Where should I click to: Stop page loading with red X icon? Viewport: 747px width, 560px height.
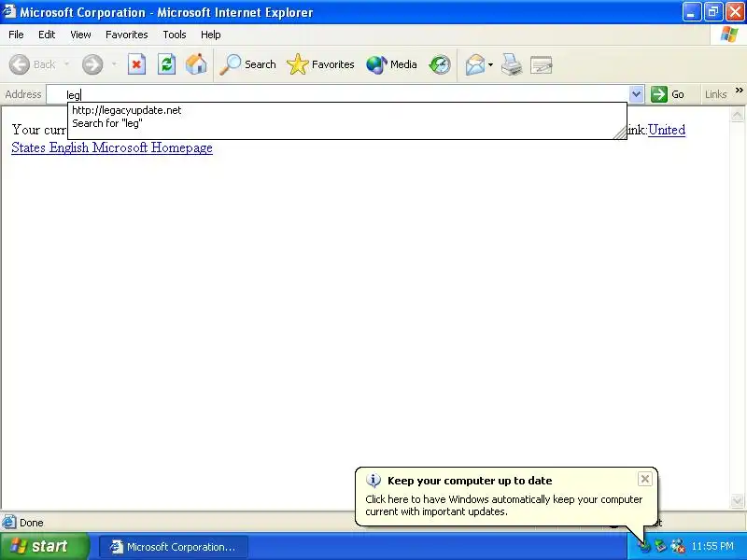click(x=136, y=64)
